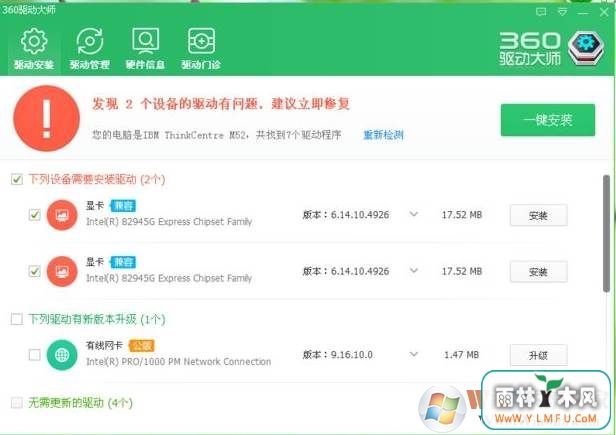Click the feedback icon in title bar
The height and width of the screenshot is (435, 616).
pyautogui.click(x=541, y=12)
